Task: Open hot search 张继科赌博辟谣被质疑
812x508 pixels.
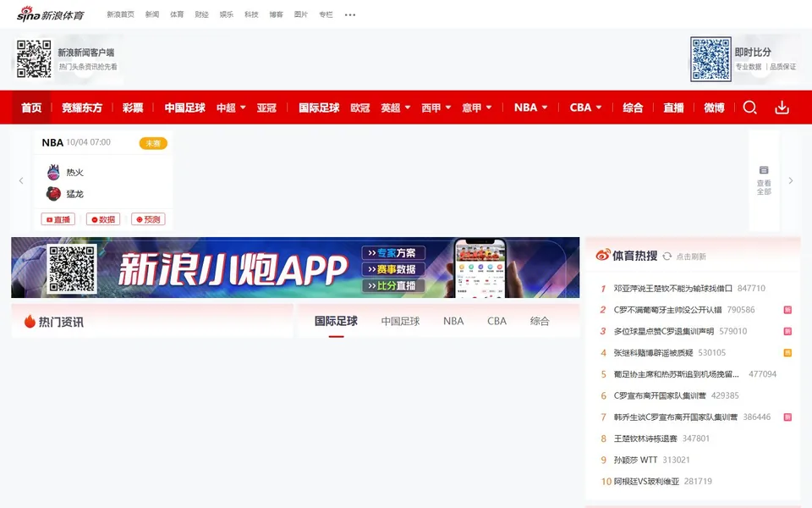Action: coord(653,353)
